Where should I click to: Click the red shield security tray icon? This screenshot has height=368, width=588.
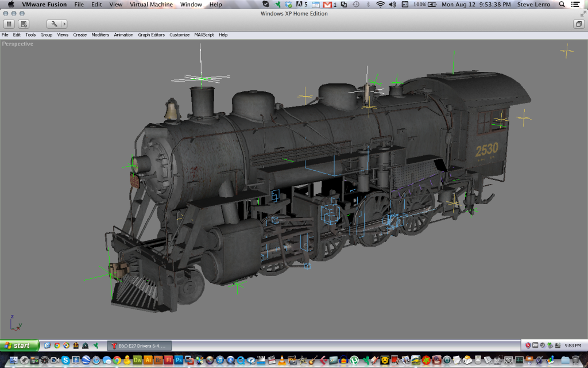tap(528, 346)
